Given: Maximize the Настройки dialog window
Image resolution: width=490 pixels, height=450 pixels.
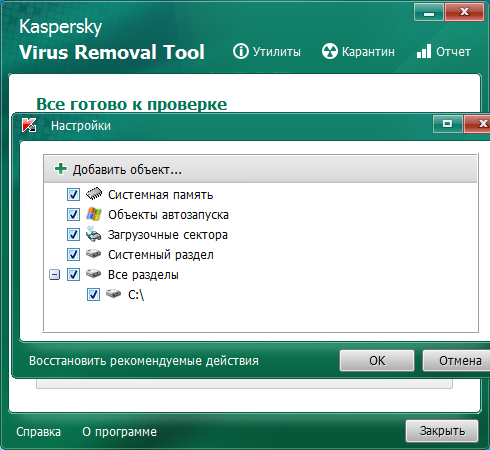Looking at the screenshot, I should point(448,124).
